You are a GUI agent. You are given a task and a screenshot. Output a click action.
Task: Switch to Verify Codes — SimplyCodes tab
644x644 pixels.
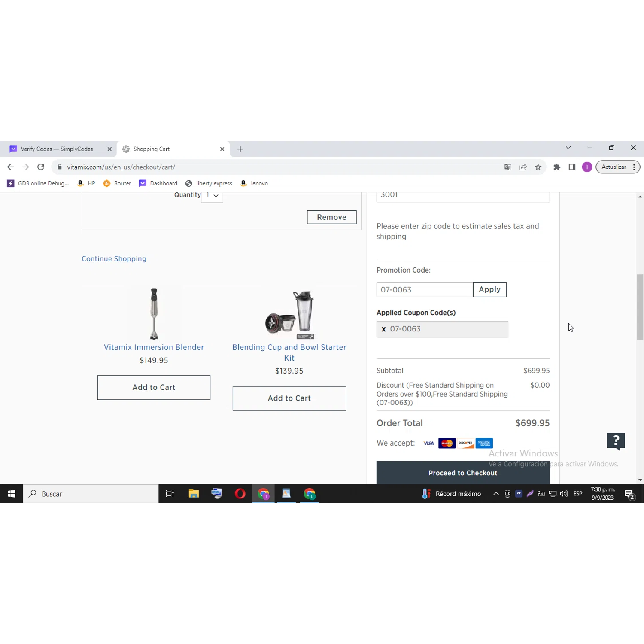[x=57, y=149]
